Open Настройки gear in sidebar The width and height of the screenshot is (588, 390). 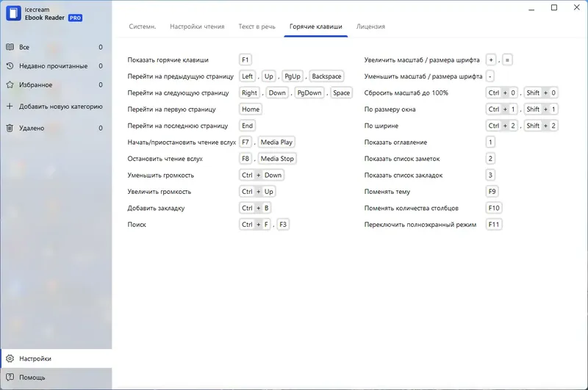[x=56, y=358]
